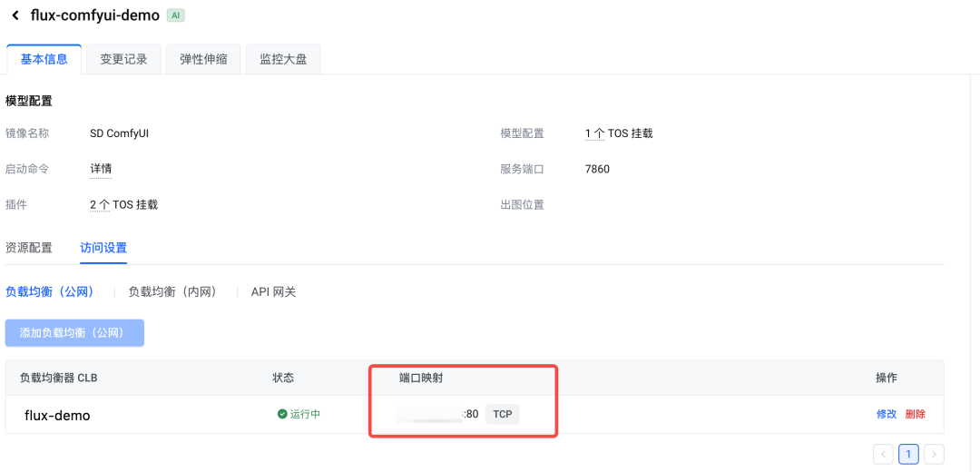Viewport: 980px width, 472px height.
Task: Switch to API 网关 option
Action: coord(273,291)
